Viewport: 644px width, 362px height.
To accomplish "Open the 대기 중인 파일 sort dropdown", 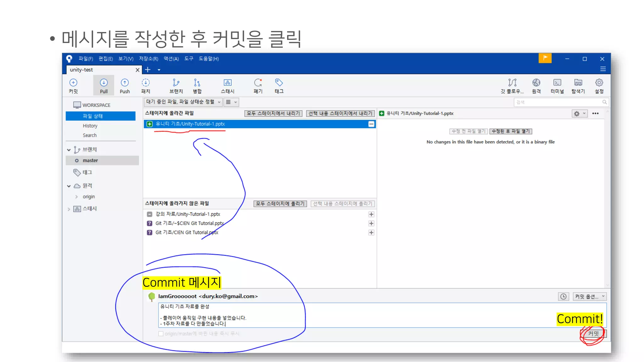I will pyautogui.click(x=183, y=102).
